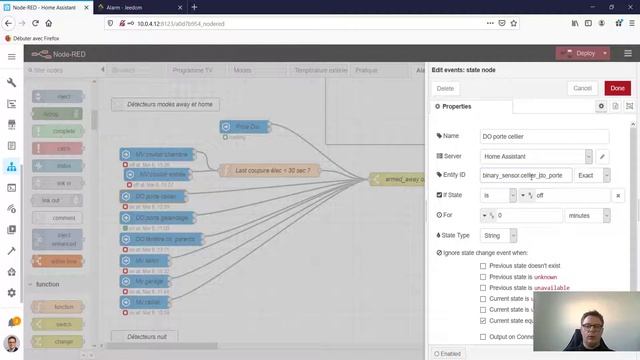640x360 pixels.
Task: Clear the If State value with x
Action: 618,196
